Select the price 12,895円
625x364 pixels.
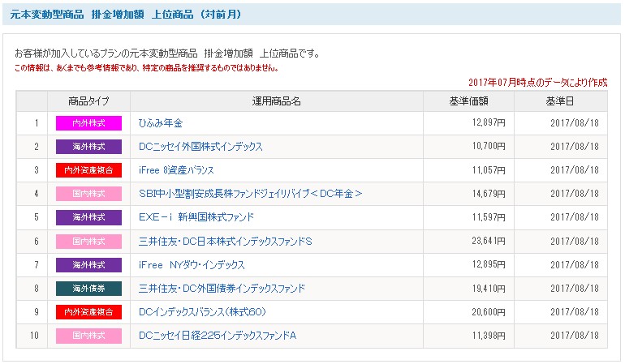[489, 264]
